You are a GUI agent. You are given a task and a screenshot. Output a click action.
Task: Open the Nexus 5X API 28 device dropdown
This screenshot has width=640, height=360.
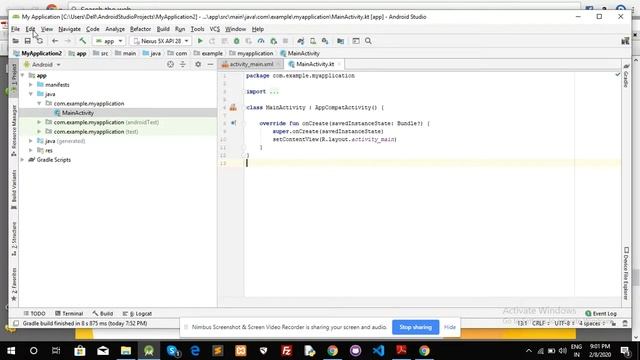tap(161, 41)
